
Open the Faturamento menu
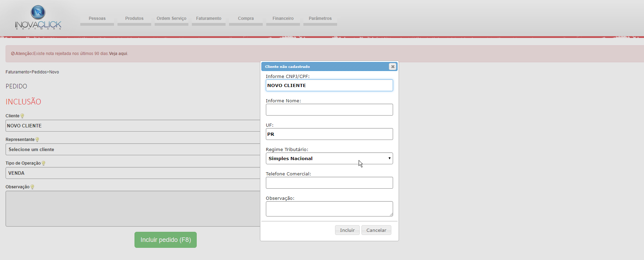209,18
